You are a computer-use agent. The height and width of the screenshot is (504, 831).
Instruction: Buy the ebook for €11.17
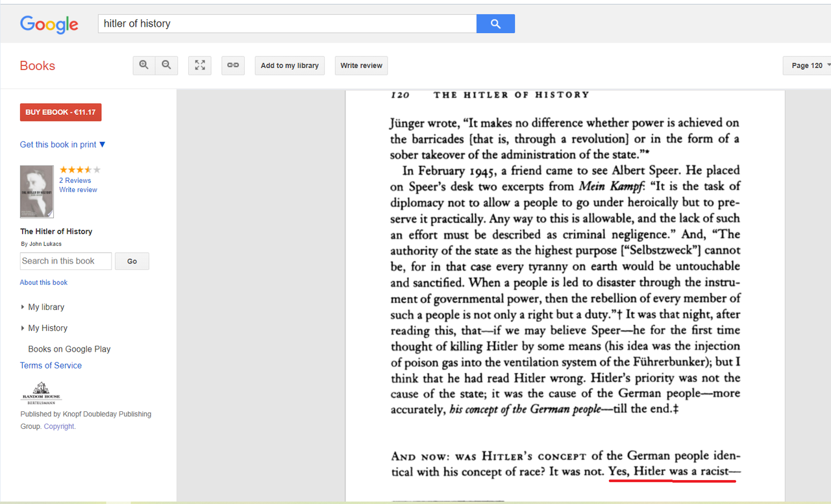point(60,112)
